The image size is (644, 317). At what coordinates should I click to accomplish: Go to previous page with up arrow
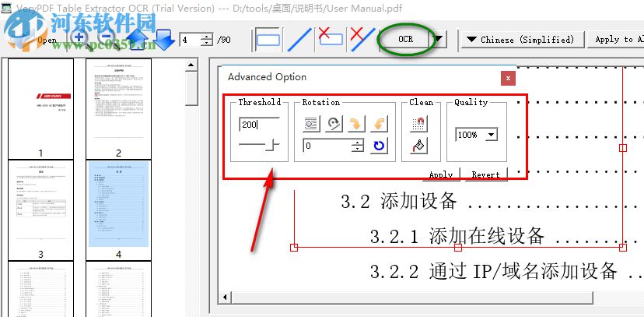[138, 40]
